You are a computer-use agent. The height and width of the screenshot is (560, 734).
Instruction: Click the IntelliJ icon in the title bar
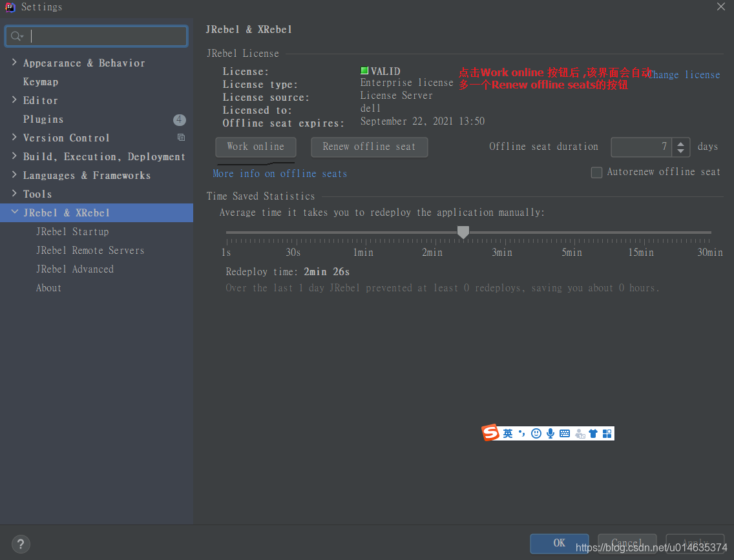(x=10, y=7)
